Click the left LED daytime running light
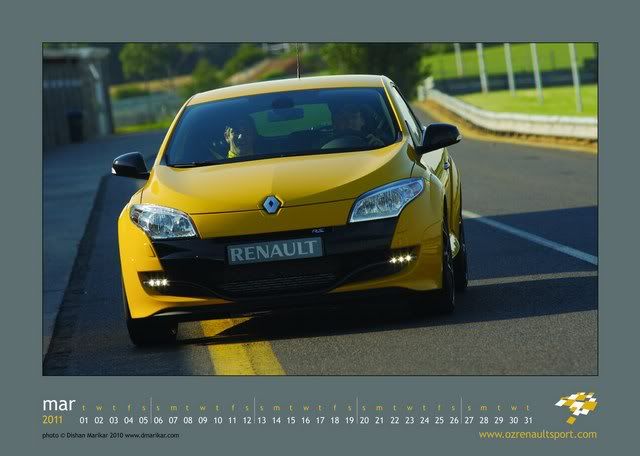This screenshot has width=640, height=456. pos(157,283)
